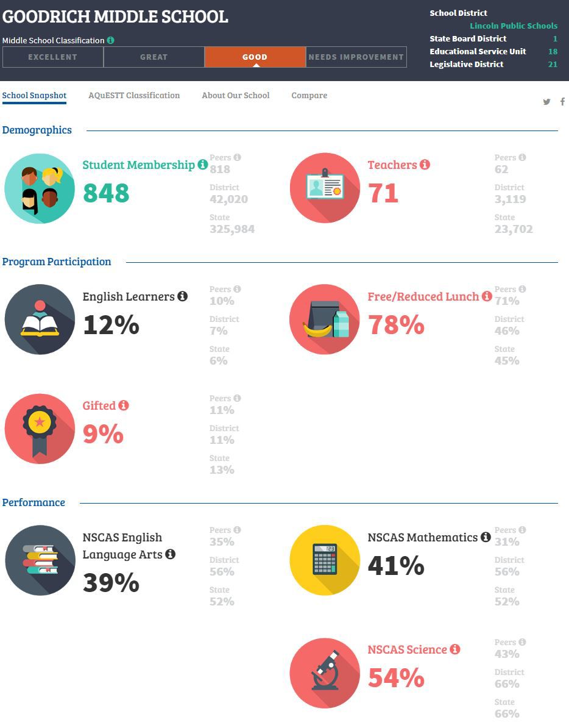Click the EXCELLENT classification segment

coord(53,57)
